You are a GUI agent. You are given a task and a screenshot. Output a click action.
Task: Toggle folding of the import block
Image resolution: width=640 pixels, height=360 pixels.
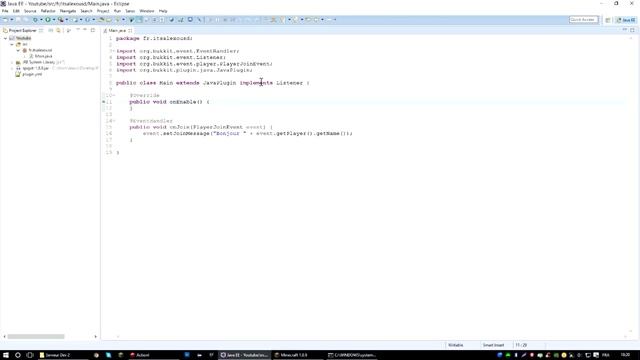(113, 51)
